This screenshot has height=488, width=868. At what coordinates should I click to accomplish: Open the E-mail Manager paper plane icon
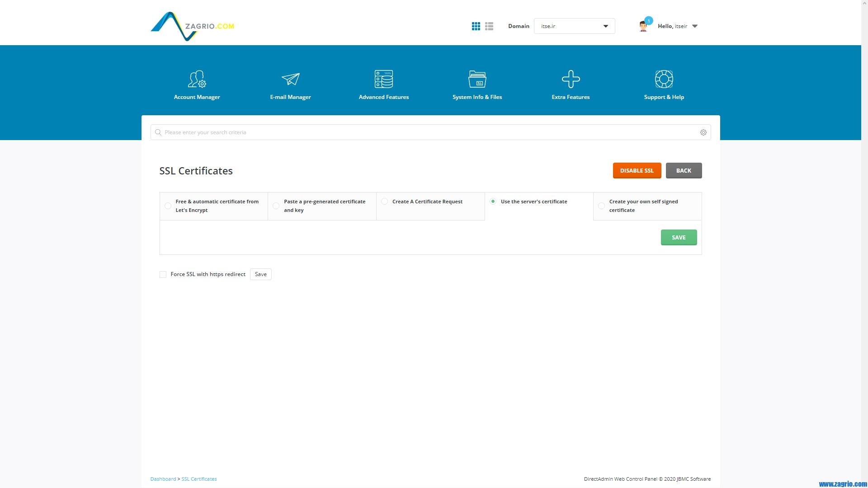(x=290, y=80)
